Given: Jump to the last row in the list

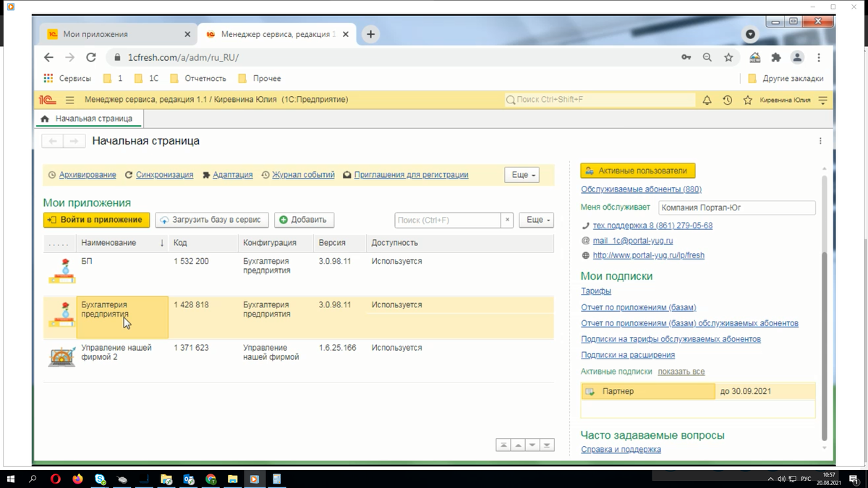Looking at the screenshot, I should (x=547, y=445).
